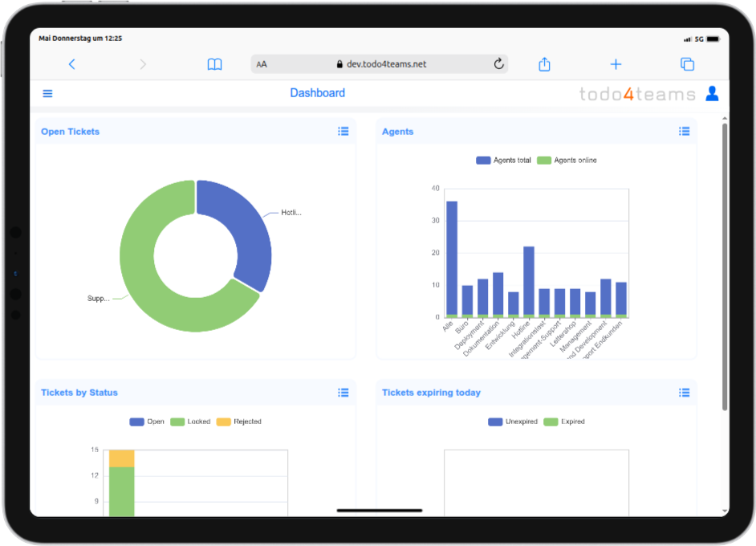Toggle Unexpired legend entry

point(513,422)
